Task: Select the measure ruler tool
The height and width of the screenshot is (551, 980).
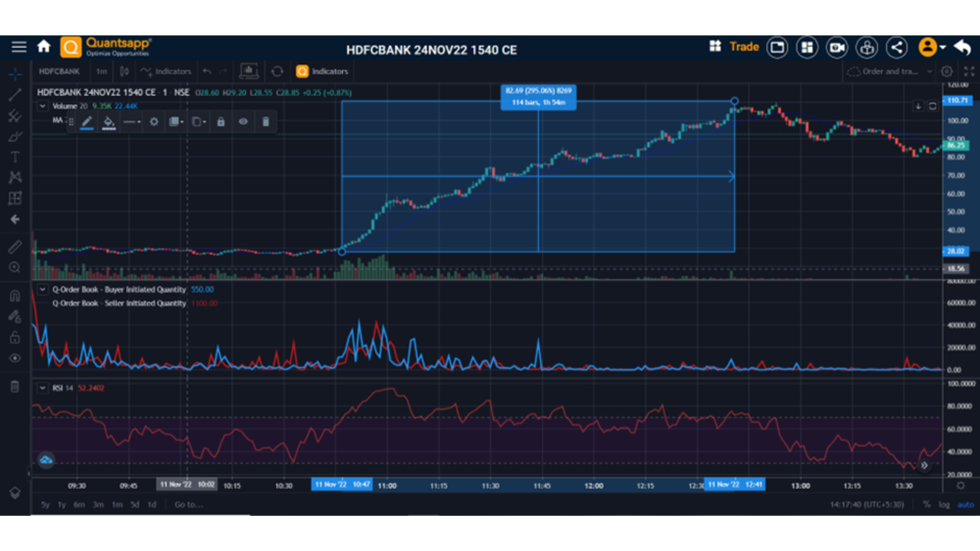Action: (x=15, y=247)
